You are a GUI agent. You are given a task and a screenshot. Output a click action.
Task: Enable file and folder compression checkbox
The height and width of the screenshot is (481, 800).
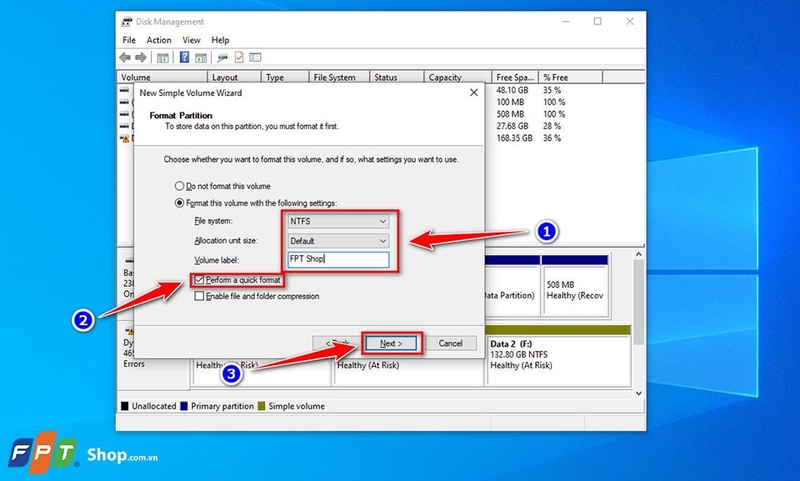pyautogui.click(x=199, y=296)
